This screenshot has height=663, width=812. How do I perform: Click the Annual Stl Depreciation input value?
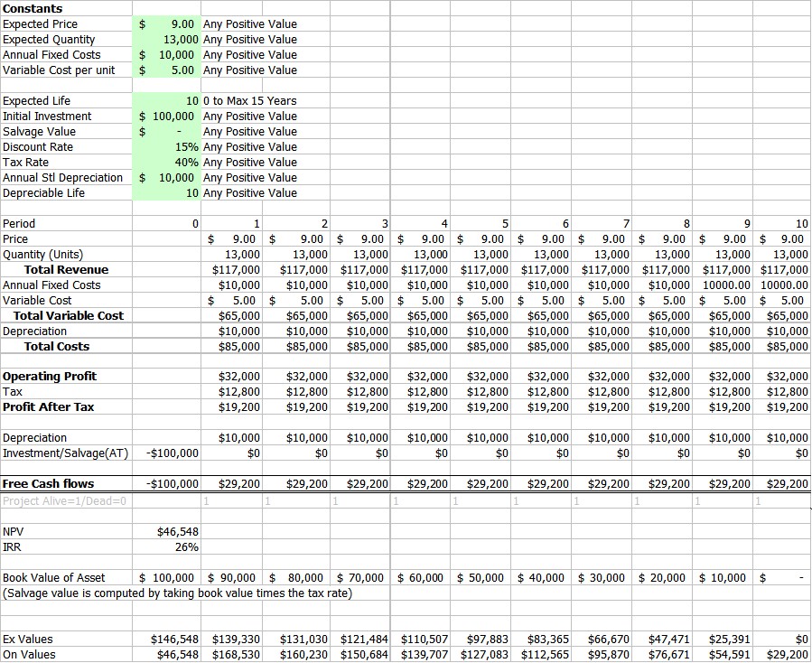[166, 178]
